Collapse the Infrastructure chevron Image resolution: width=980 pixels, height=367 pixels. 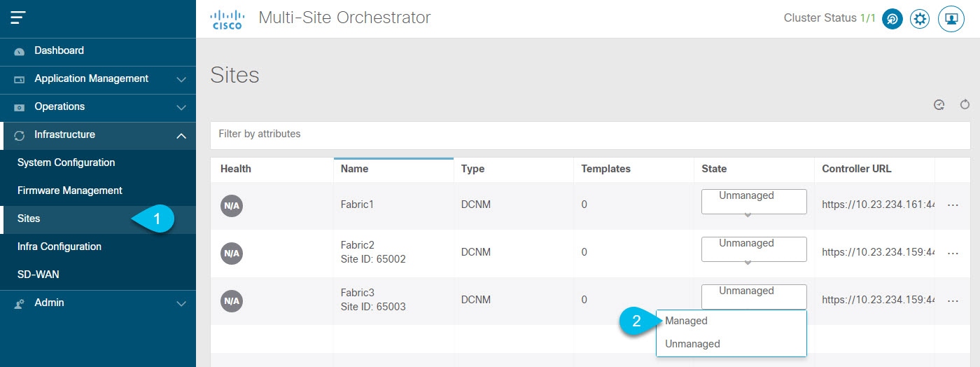point(181,136)
